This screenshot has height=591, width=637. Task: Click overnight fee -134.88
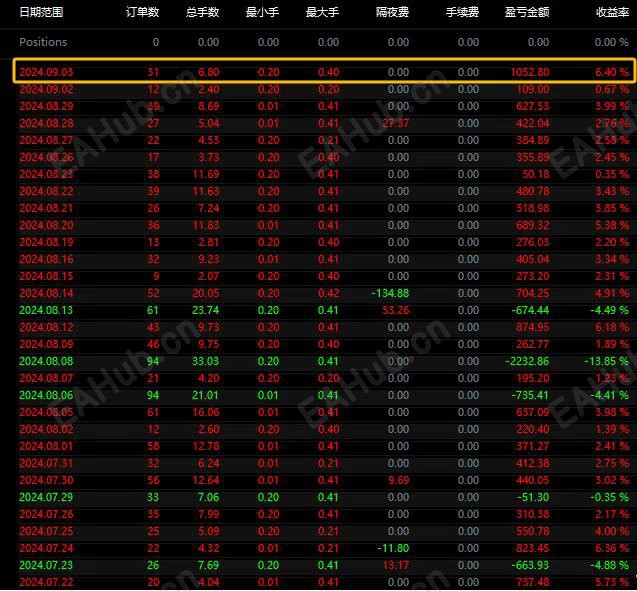tap(390, 294)
